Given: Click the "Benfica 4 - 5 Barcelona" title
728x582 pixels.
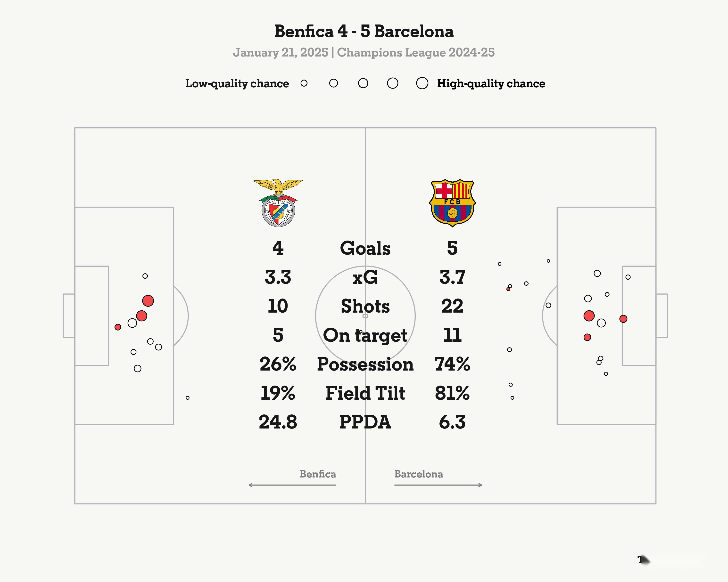Looking at the screenshot, I should (x=364, y=31).
